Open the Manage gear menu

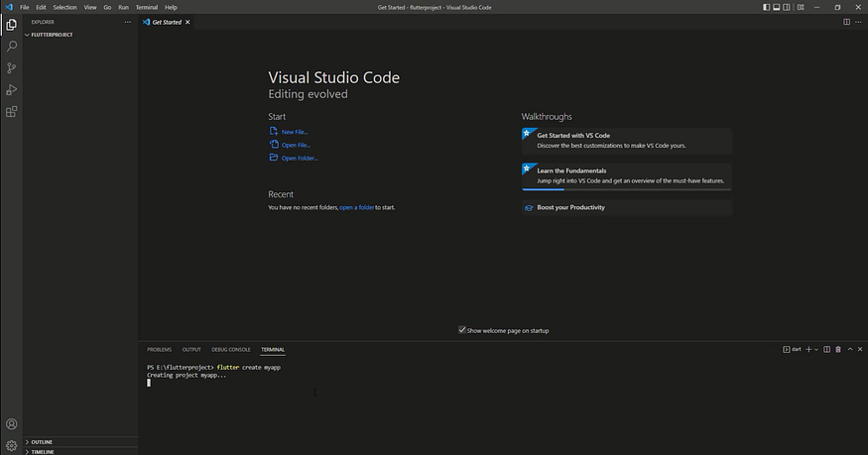(12, 445)
